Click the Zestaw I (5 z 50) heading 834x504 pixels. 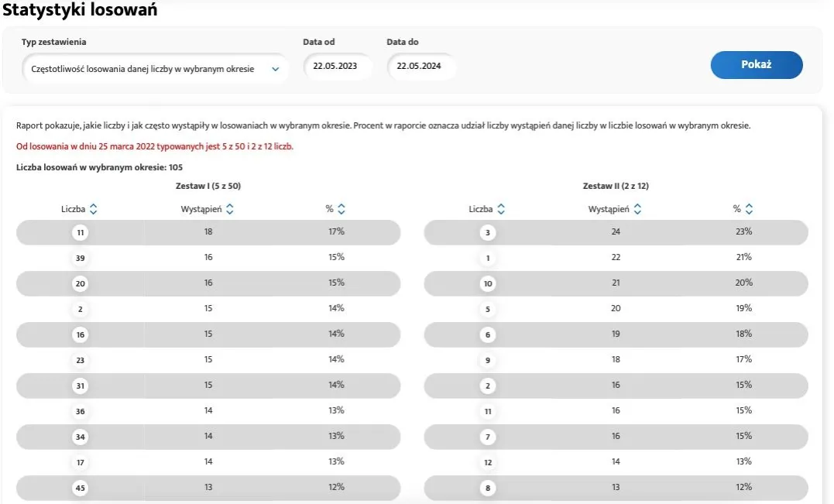208,186
